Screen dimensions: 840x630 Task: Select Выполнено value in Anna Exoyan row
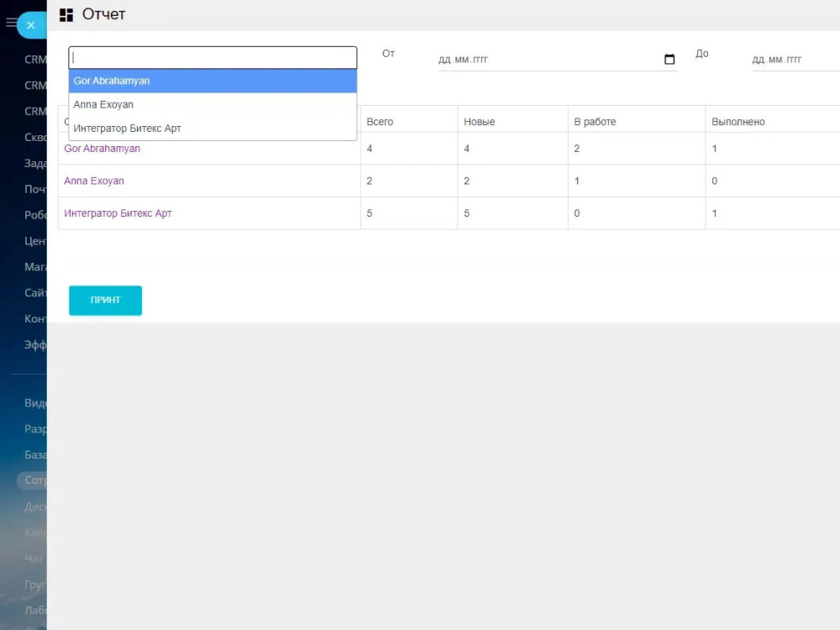(714, 181)
